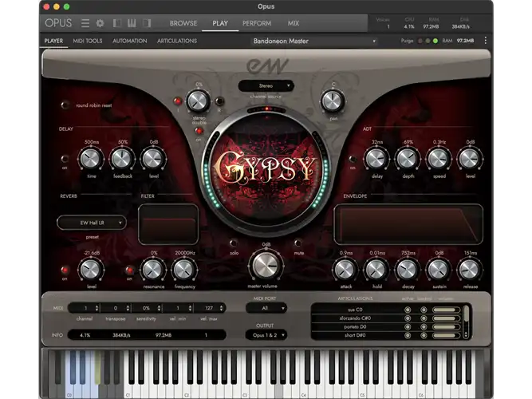
Task: Open the Bandoneon Master instrument dropdown
Action: click(x=314, y=41)
